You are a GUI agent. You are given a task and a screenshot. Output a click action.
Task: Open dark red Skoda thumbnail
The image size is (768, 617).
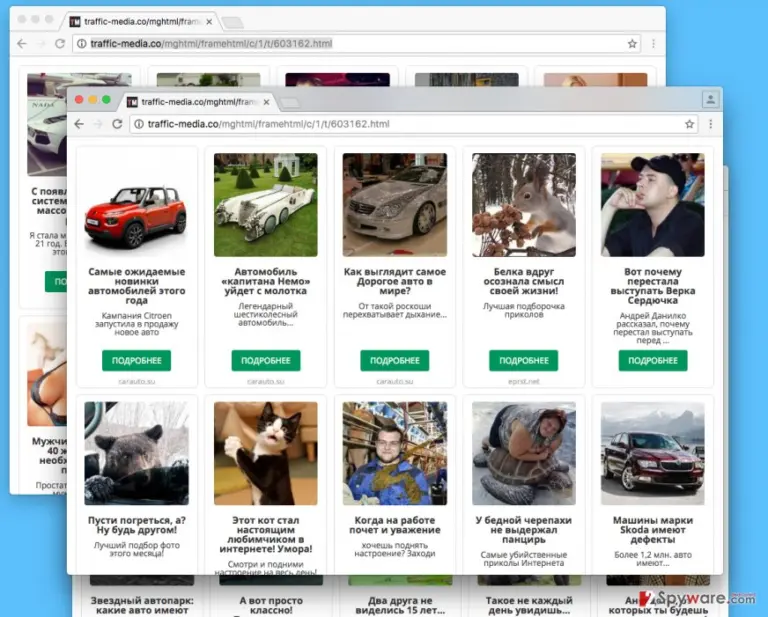(653, 453)
